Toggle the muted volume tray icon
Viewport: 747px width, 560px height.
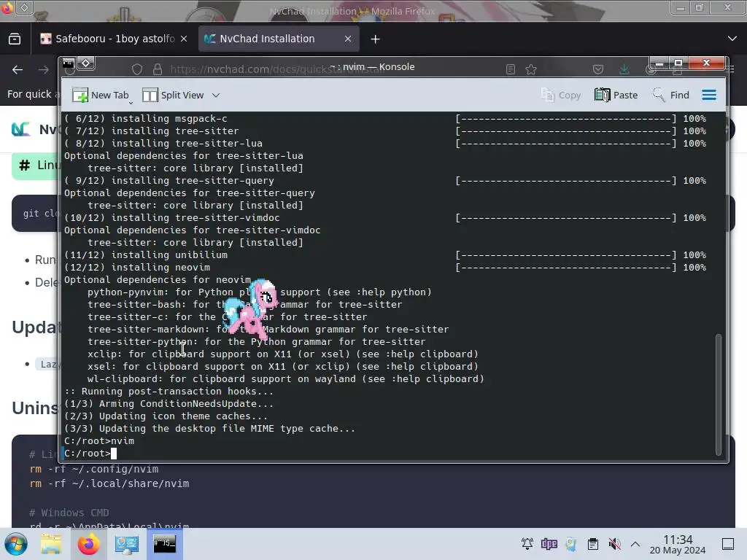[x=614, y=544]
